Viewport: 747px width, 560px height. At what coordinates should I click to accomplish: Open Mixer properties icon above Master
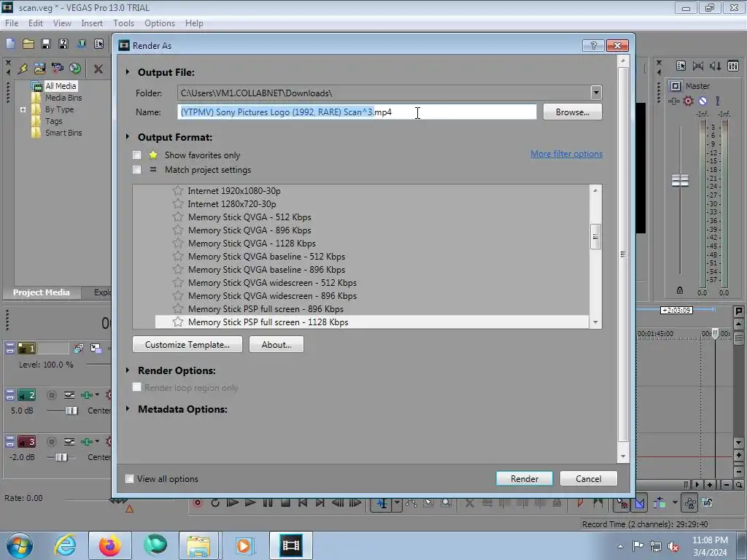[681, 66]
